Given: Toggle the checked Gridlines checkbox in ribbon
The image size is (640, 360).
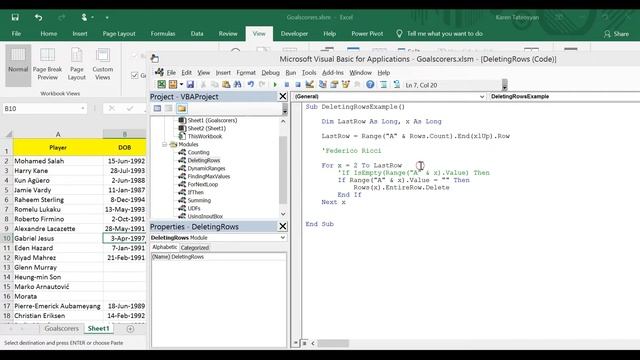Looking at the screenshot, I should (135, 76).
